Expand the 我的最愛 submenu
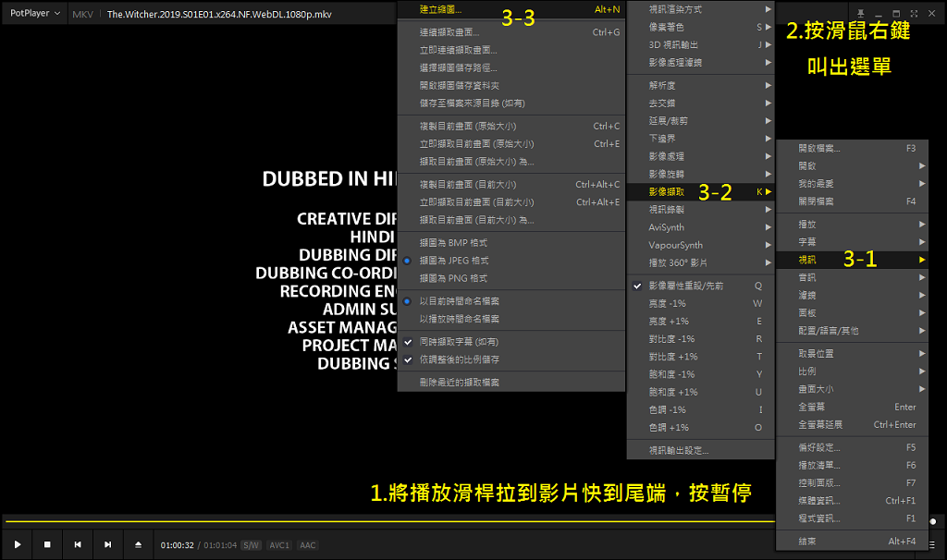947x560 pixels. pos(852,184)
